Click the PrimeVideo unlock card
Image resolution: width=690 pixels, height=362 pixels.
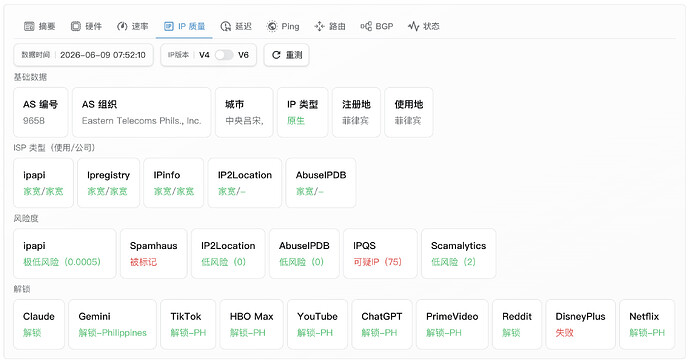[x=452, y=324]
